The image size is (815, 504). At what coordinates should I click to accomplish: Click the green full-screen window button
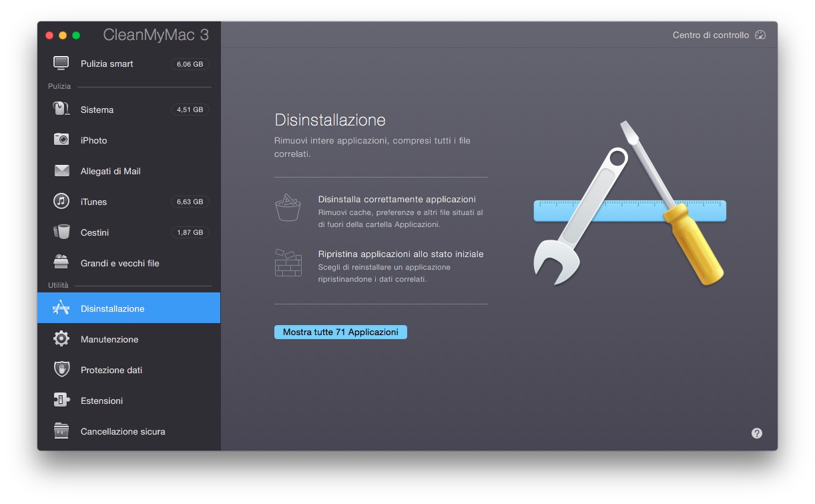coord(76,35)
